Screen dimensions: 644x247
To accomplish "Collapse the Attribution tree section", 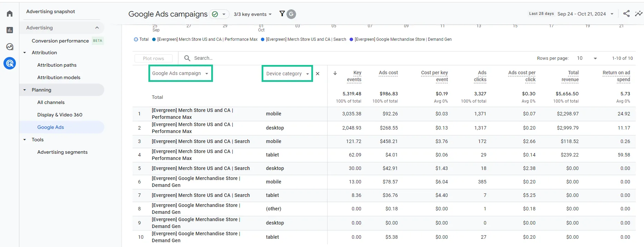I will coord(25,53).
